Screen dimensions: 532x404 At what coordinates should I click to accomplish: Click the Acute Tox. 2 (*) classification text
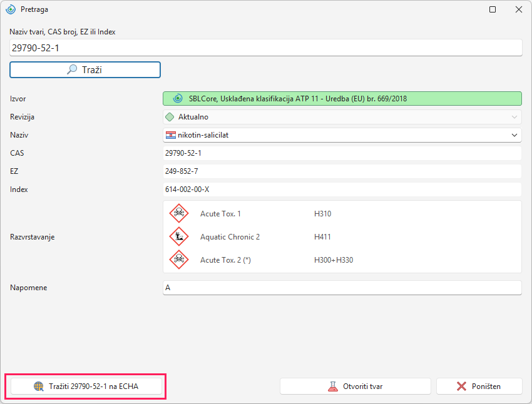[x=225, y=260]
